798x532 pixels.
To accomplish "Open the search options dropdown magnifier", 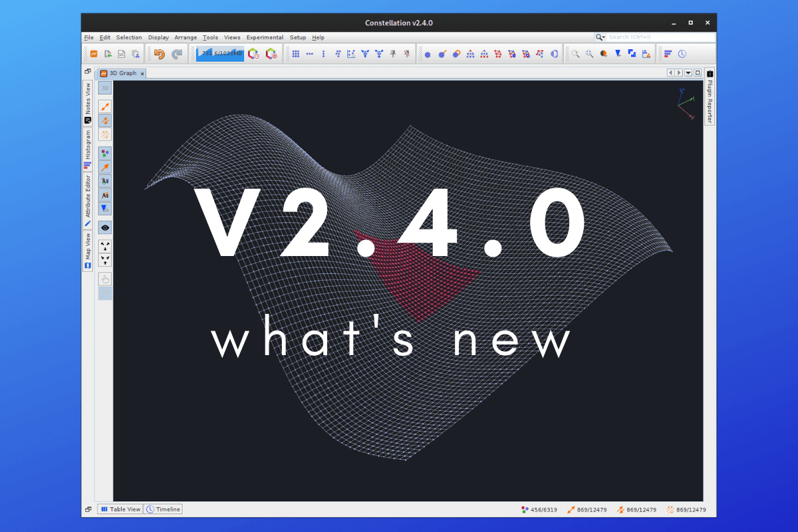I will click(x=600, y=37).
